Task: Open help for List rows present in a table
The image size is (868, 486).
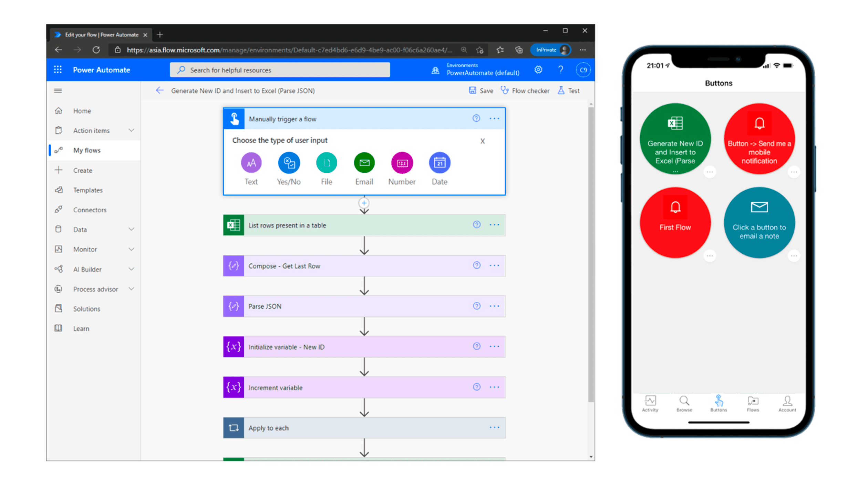Action: [477, 224]
